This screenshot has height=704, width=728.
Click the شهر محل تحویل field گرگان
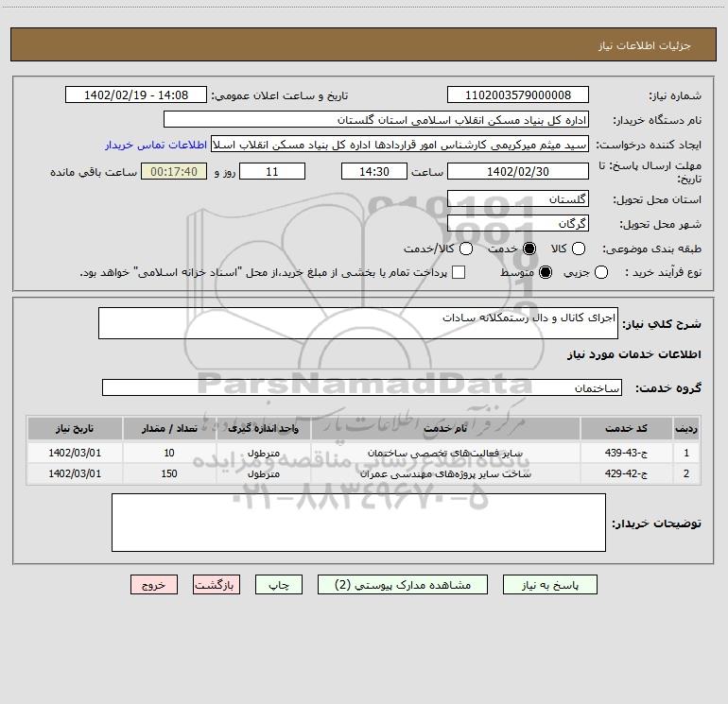pyautogui.click(x=518, y=224)
